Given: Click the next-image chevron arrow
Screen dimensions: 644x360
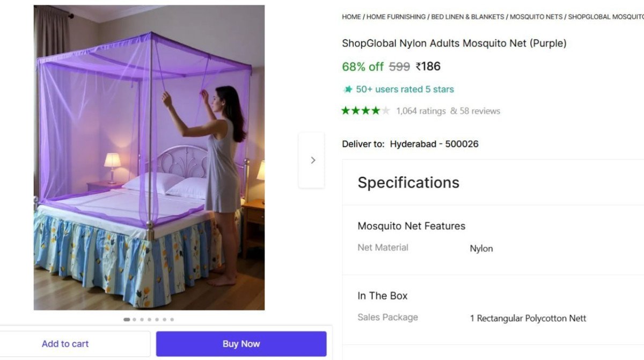Looking at the screenshot, I should 313,160.
